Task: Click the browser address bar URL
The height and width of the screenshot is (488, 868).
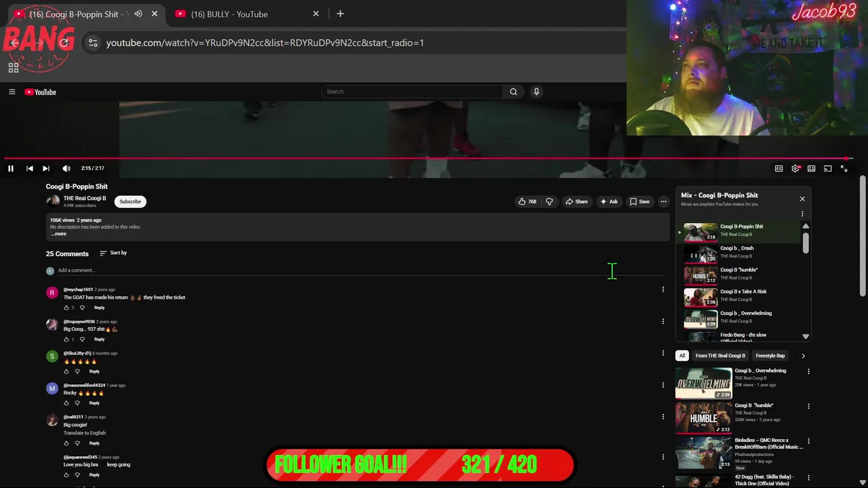Action: 265,43
